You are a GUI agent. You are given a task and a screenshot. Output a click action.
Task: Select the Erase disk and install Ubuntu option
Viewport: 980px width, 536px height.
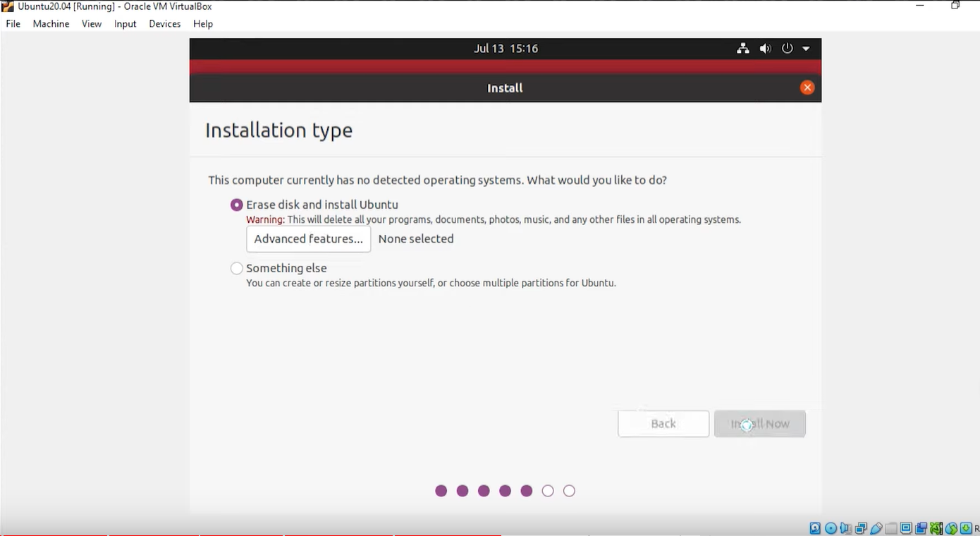236,205
